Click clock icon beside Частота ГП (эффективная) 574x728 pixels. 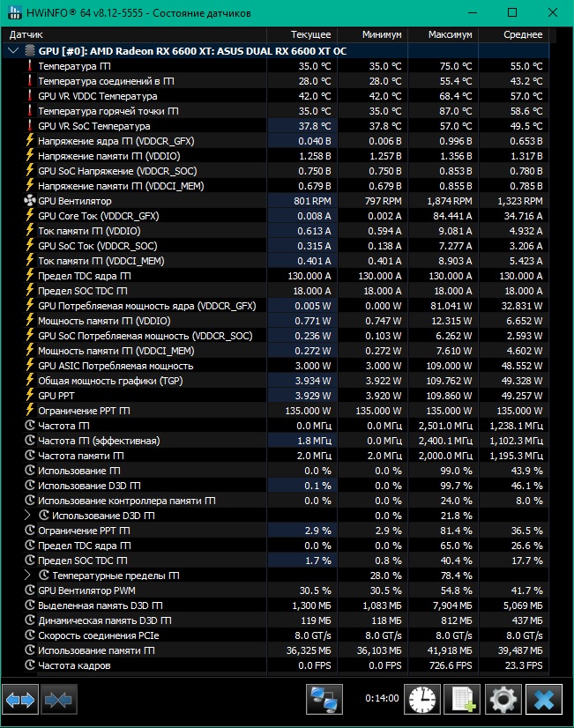pos(30,440)
